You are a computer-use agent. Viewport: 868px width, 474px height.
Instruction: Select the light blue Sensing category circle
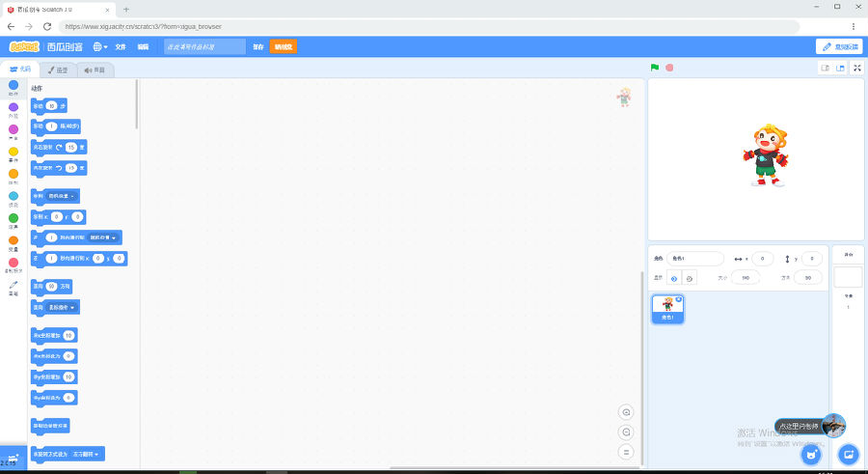coord(14,196)
